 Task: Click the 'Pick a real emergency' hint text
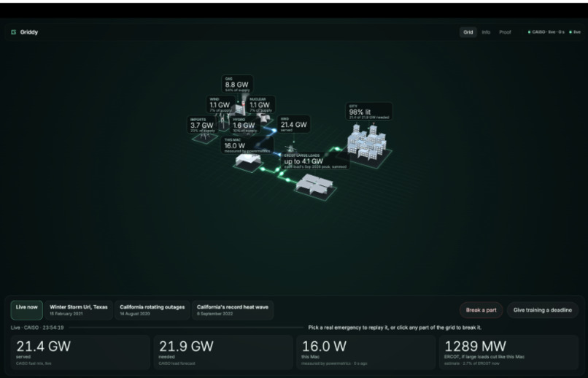[395, 328]
